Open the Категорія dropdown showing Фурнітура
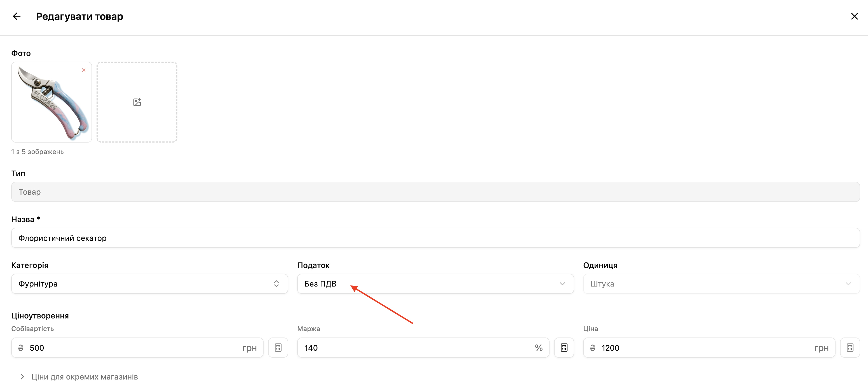This screenshot has height=391, width=868. click(149, 284)
